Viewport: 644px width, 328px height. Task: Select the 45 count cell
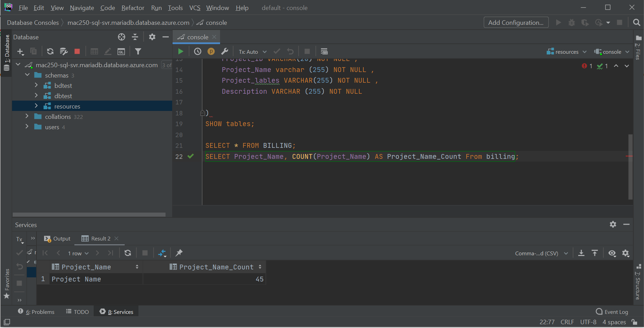[205, 279]
